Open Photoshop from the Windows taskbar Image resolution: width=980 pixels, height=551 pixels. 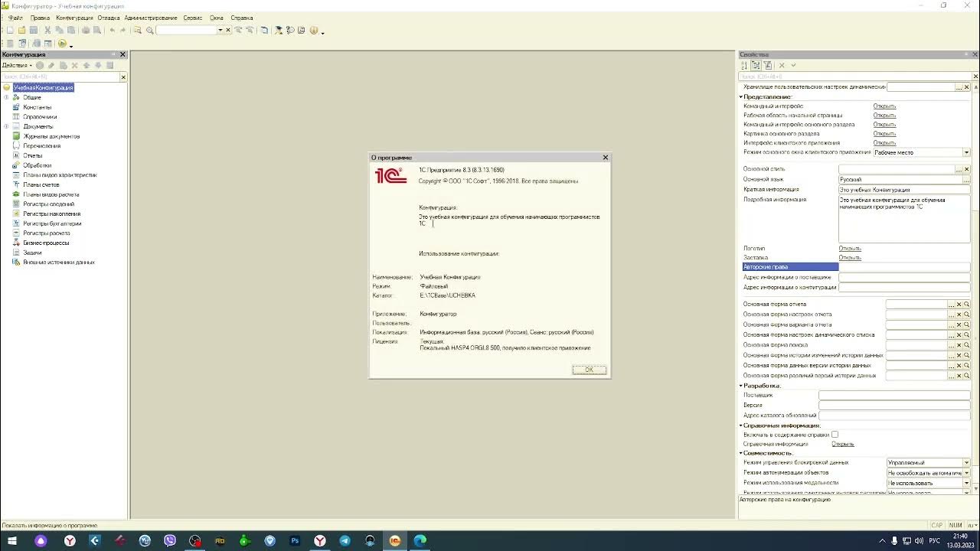(x=295, y=540)
